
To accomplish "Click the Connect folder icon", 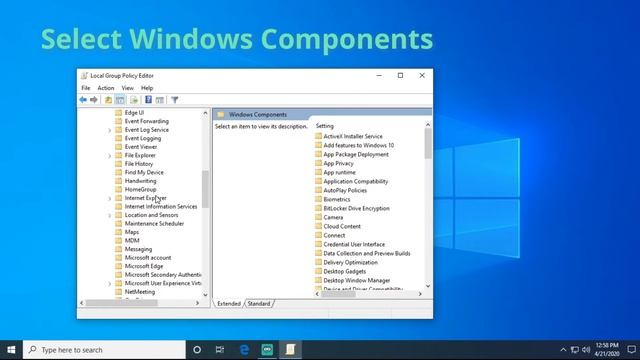I will coord(318,235).
